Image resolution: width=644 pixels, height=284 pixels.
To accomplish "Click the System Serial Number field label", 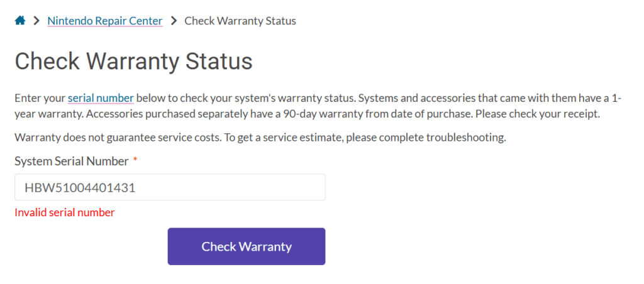I will [72, 161].
